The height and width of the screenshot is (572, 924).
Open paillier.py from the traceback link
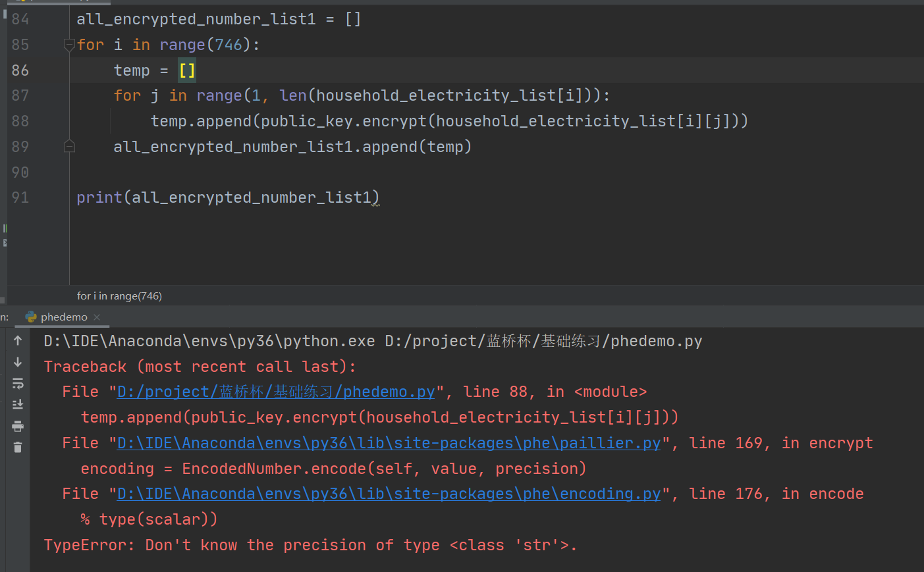point(389,442)
